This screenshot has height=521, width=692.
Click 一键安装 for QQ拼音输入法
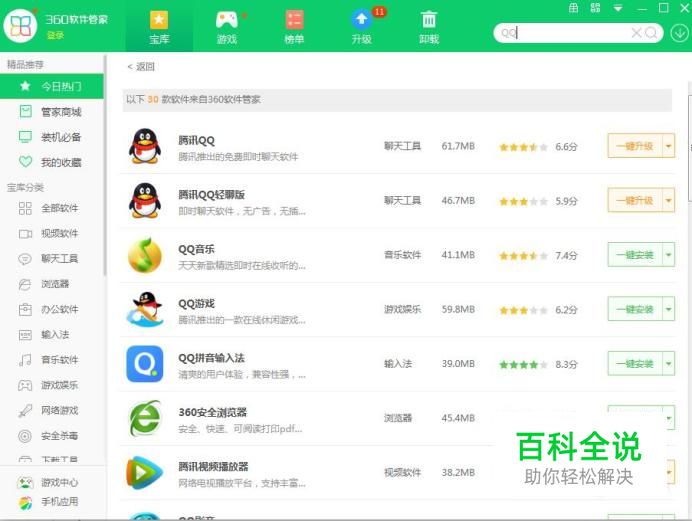coord(635,364)
